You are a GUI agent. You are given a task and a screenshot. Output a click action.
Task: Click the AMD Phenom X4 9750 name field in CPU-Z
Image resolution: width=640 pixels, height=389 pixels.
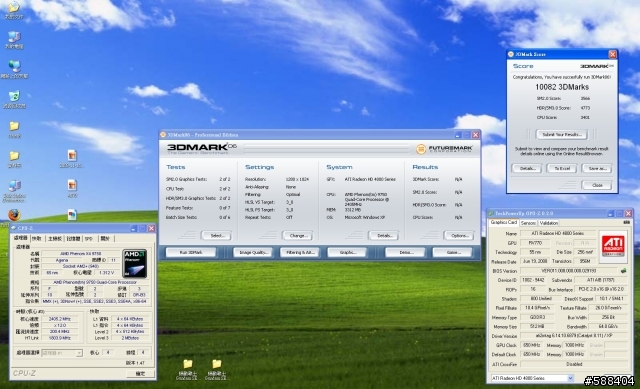[80, 253]
